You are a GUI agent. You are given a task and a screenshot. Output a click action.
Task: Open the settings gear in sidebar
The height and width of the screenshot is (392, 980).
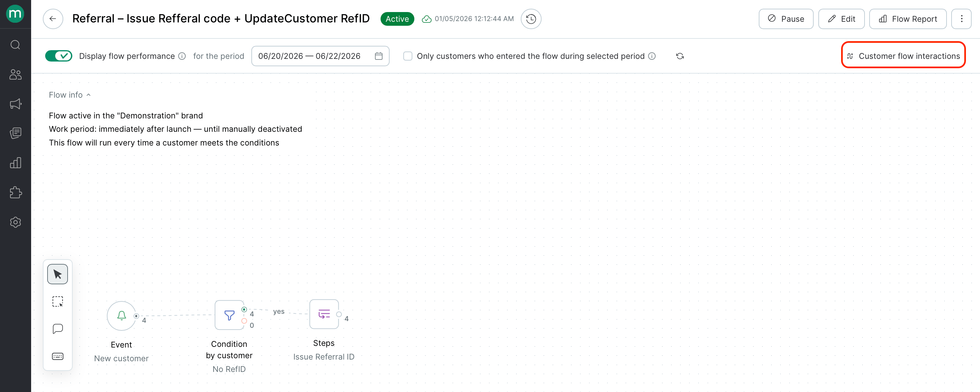click(x=15, y=222)
